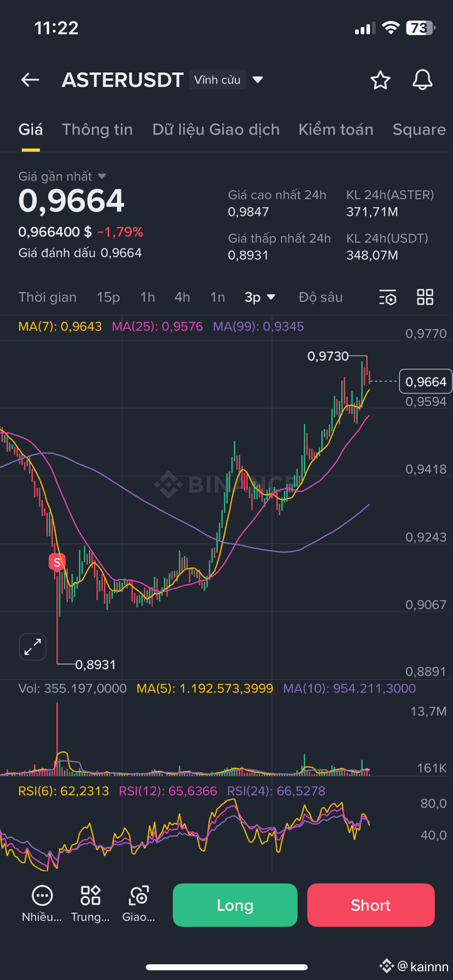Viewport: 453px width, 980px height.
Task: Open price alert bell icon
Action: point(422,80)
